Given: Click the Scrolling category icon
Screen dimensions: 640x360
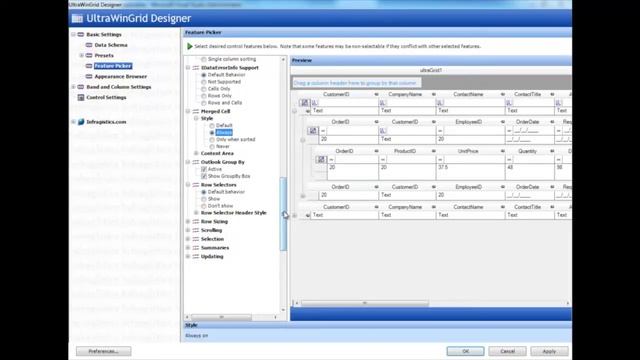Looking at the screenshot, I should click(196, 230).
